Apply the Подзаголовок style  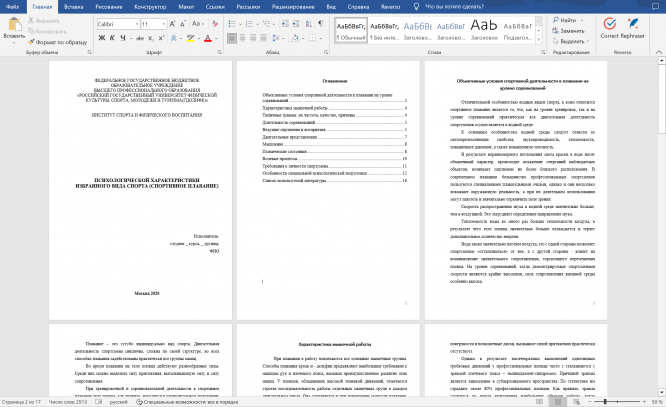517,30
